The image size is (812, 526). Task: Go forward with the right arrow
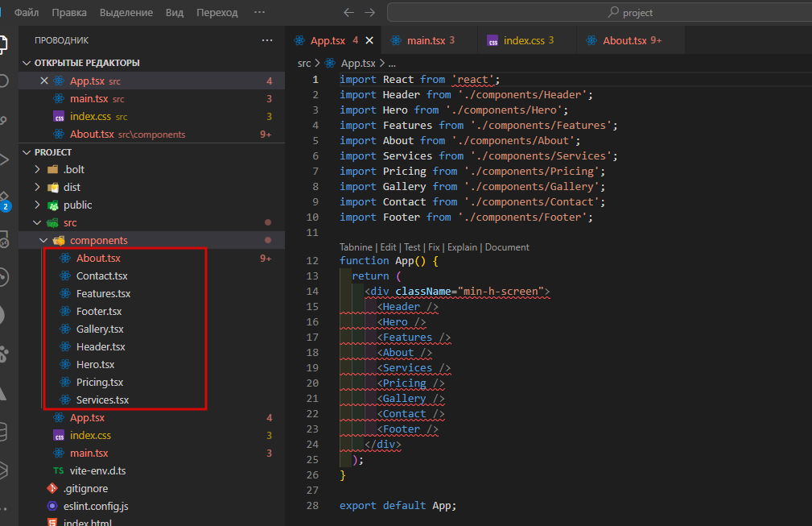pyautogui.click(x=369, y=12)
